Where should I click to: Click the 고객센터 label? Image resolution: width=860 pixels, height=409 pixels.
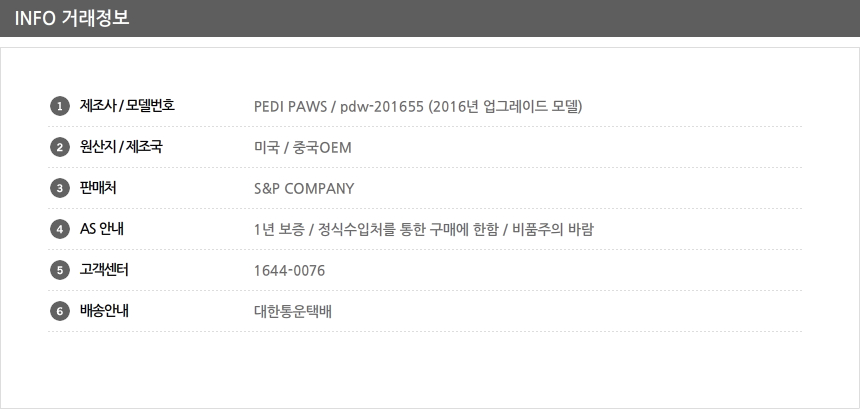(105, 270)
